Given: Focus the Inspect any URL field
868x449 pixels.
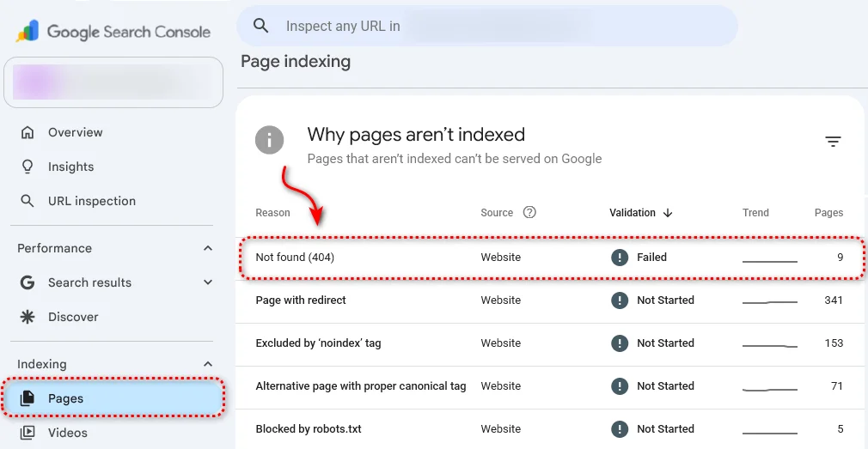Looking at the screenshot, I should click(x=487, y=26).
